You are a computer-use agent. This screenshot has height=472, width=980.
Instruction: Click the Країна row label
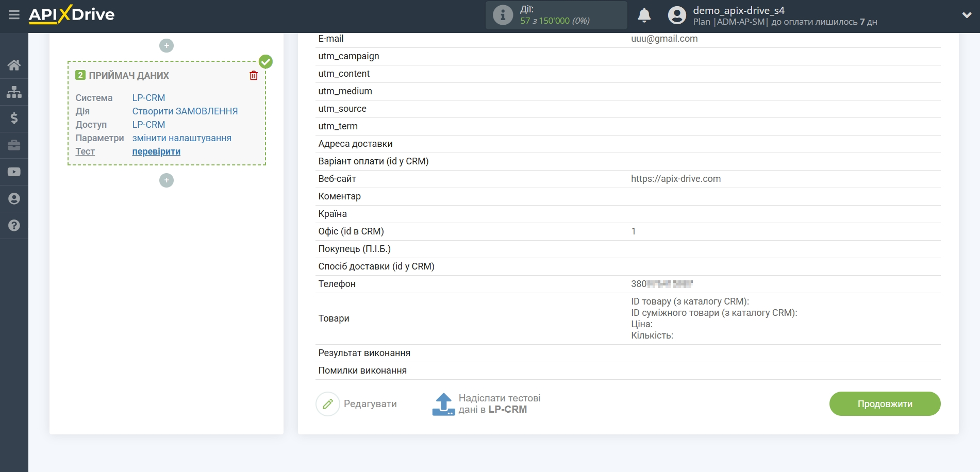click(x=333, y=214)
